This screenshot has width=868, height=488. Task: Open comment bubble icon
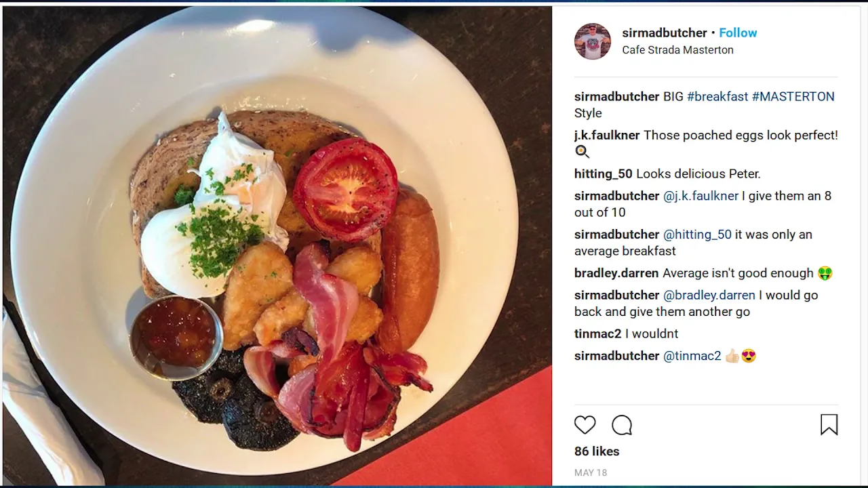click(622, 425)
